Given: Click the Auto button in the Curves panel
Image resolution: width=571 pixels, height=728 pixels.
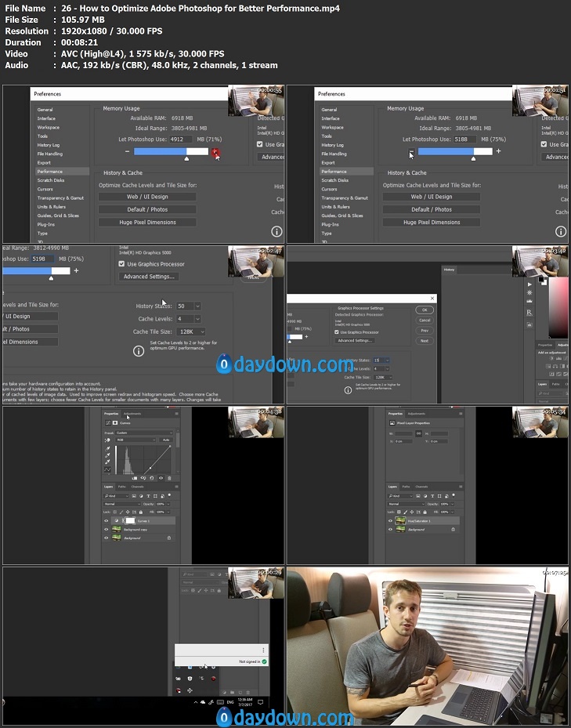Looking at the screenshot, I should coord(166,440).
